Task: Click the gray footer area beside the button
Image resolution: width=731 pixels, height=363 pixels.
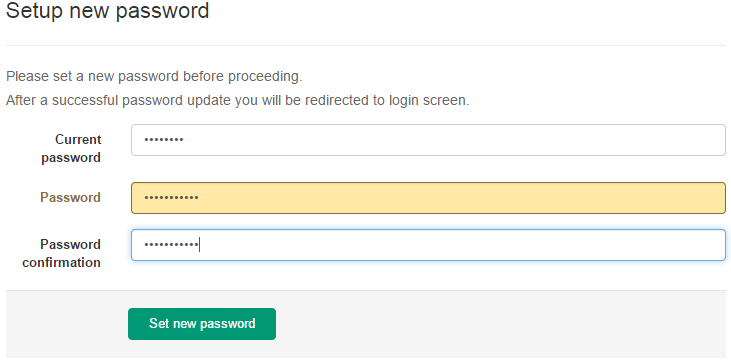Action: 499,324
